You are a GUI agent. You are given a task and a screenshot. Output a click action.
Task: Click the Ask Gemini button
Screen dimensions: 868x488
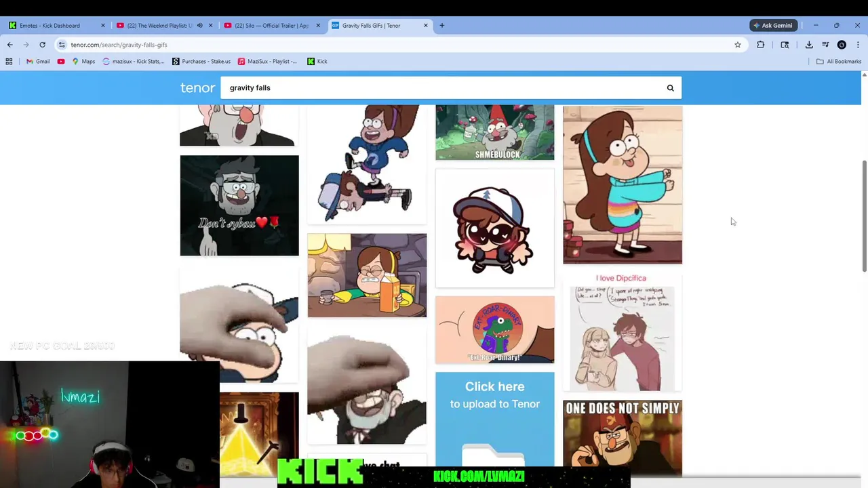[x=773, y=26]
